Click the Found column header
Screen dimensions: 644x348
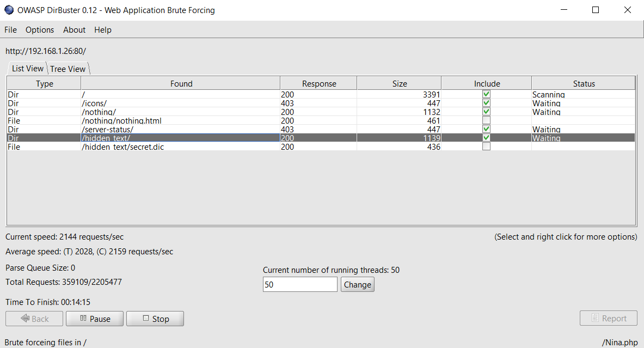[x=181, y=83]
